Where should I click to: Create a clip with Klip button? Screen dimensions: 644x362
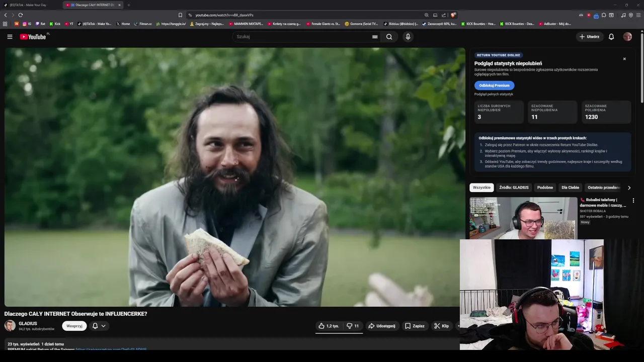[x=442, y=326]
